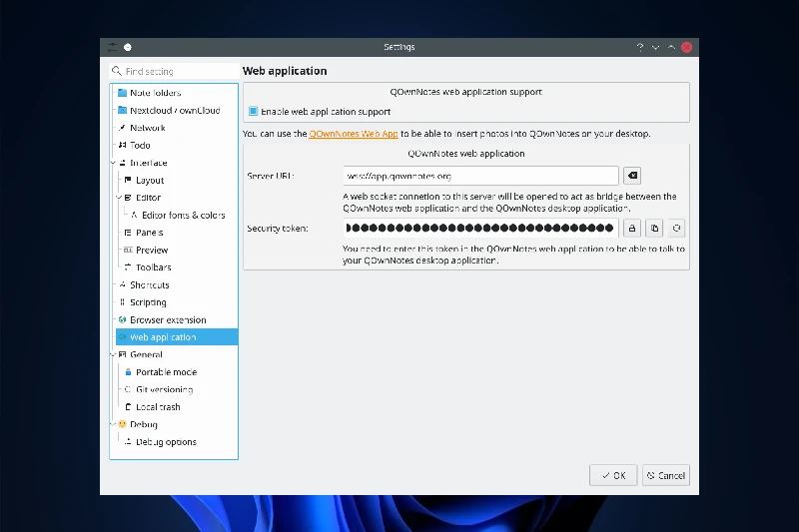Screen dimensions: 799x532
Task: Click the Layout flag icon
Action: point(128,180)
